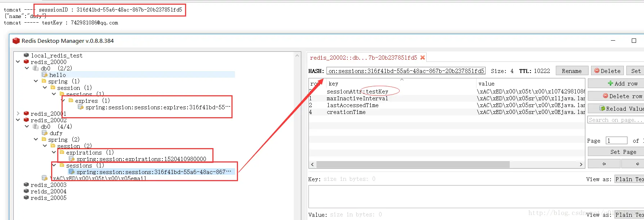
Task: Collapse spring (2) namespace
Action: pos(36,139)
